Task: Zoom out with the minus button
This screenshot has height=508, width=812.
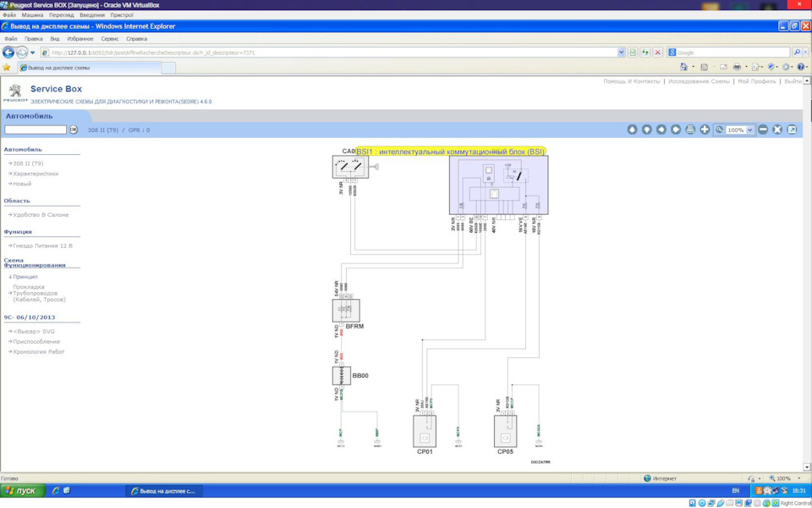Action: (763, 130)
